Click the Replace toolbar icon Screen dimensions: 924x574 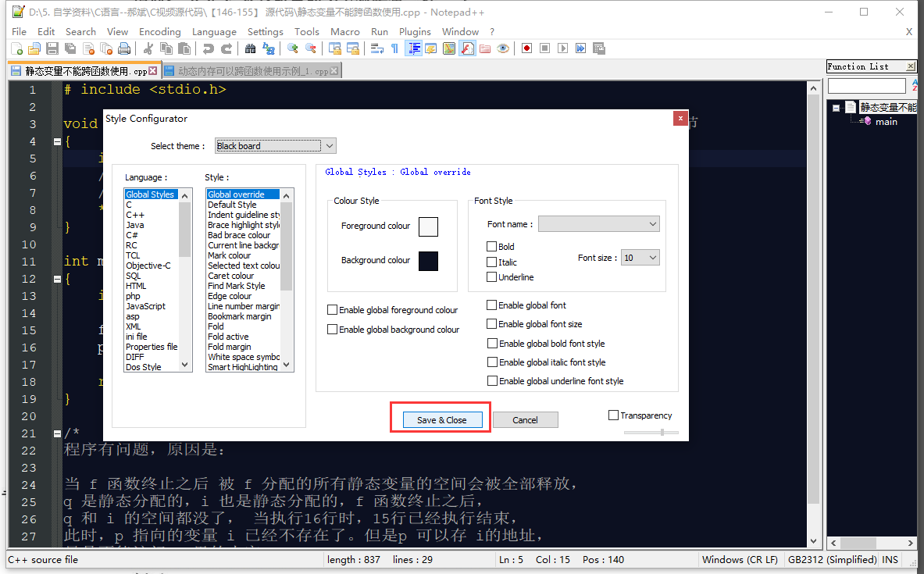(269, 49)
